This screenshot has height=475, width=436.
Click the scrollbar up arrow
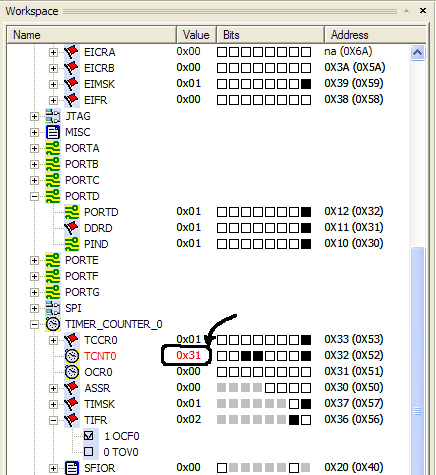pos(418,53)
